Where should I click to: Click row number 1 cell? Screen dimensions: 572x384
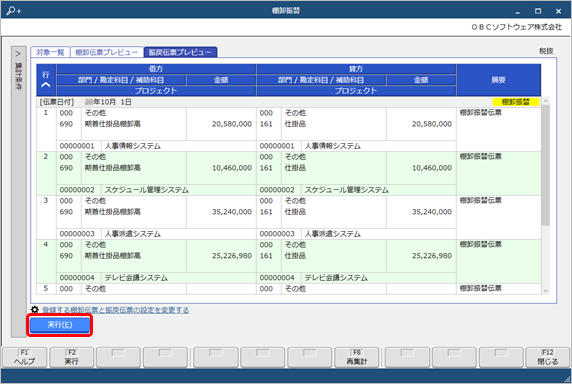[x=46, y=129]
